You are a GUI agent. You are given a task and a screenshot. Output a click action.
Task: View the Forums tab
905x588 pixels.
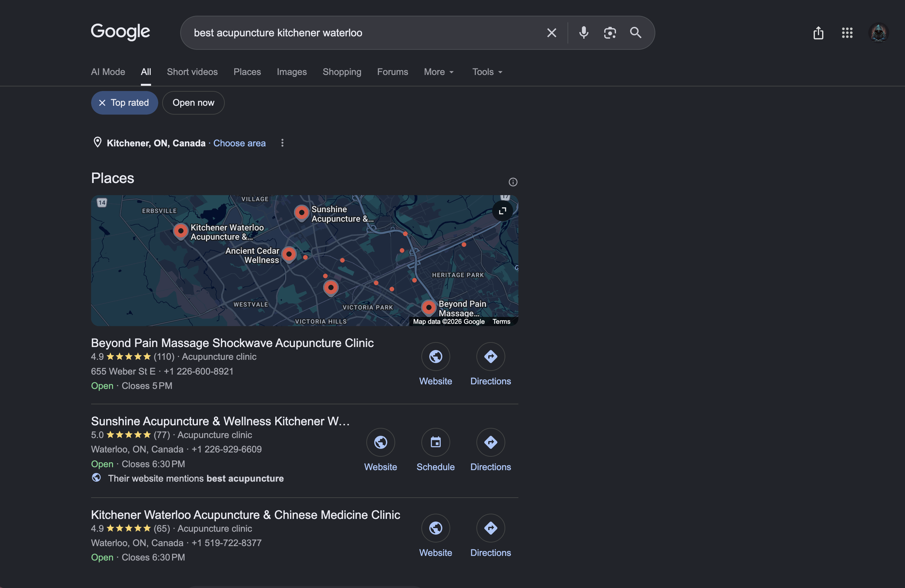[393, 72]
